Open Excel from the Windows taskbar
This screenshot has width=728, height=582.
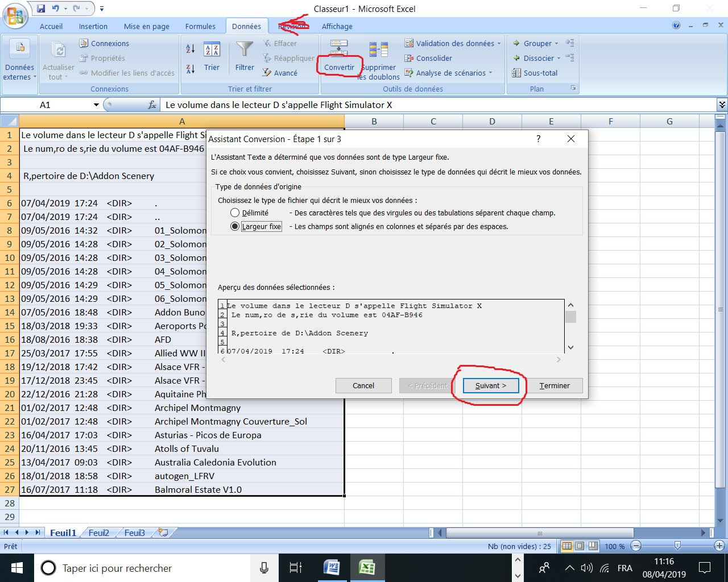click(367, 568)
